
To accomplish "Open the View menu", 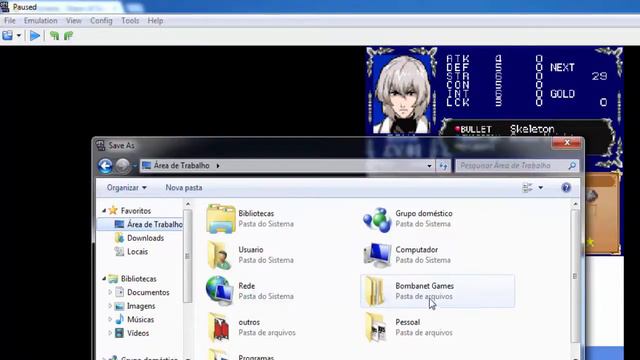I will (x=74, y=20).
